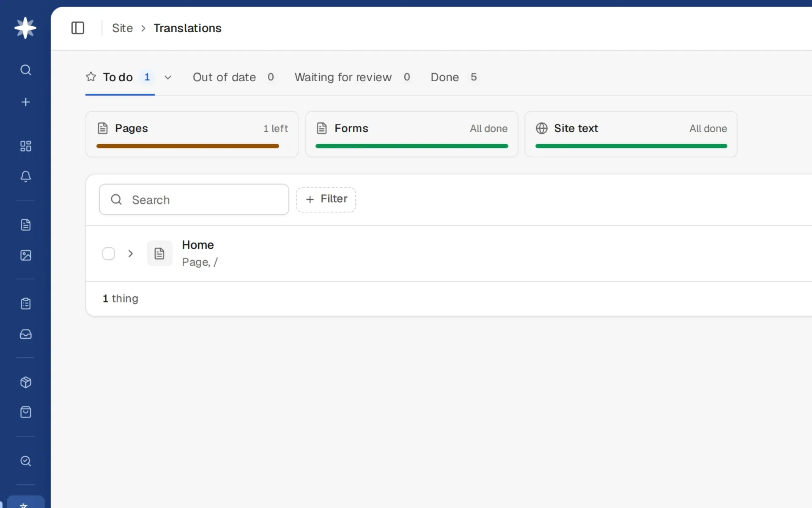
Task: Expand the Home page row chevron
Action: click(131, 254)
